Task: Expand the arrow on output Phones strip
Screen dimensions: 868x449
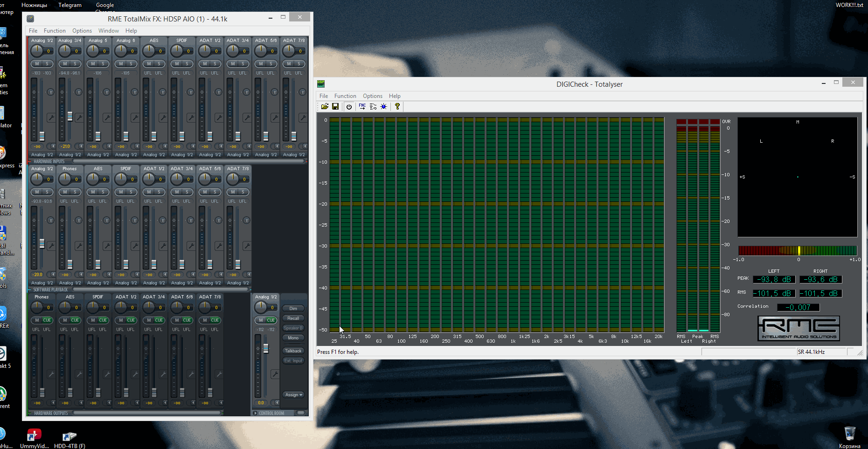Action: (x=53, y=403)
